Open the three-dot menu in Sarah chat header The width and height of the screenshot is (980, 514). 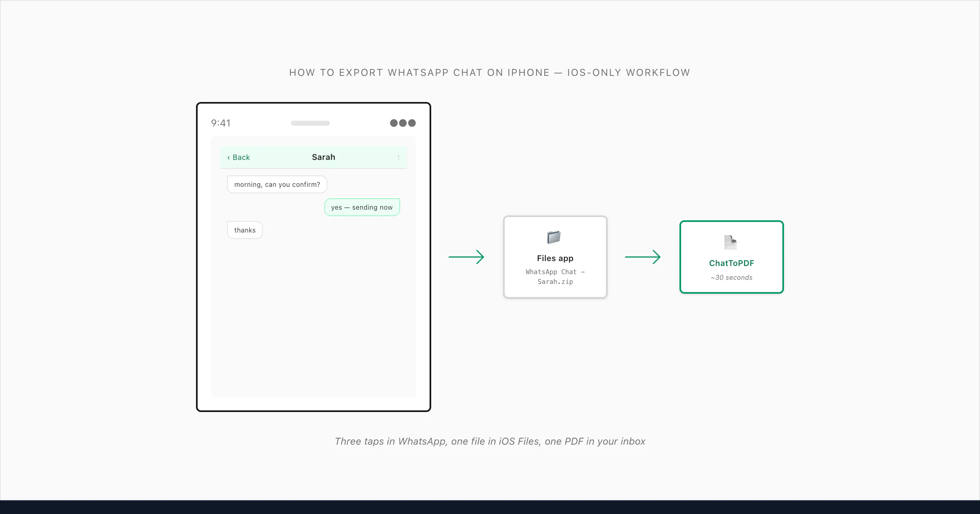(399, 157)
